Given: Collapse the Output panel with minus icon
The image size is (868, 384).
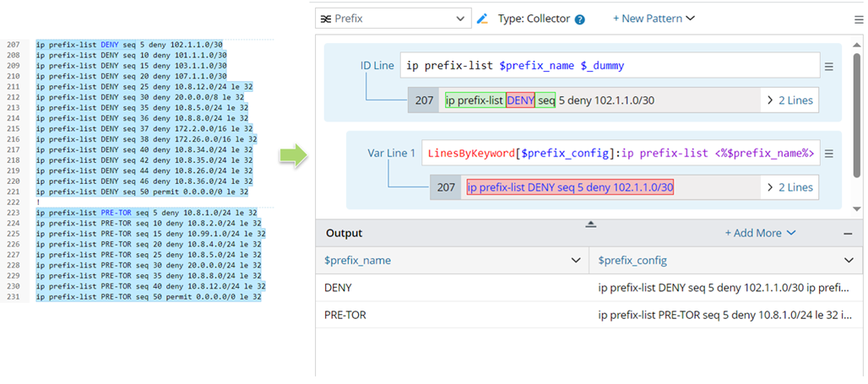Looking at the screenshot, I should (x=848, y=233).
